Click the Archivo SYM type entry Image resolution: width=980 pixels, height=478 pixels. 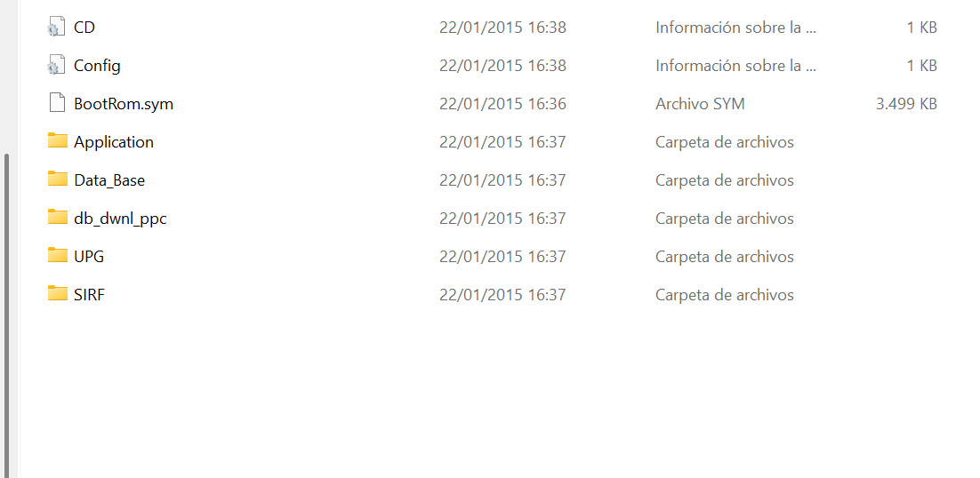pos(700,104)
